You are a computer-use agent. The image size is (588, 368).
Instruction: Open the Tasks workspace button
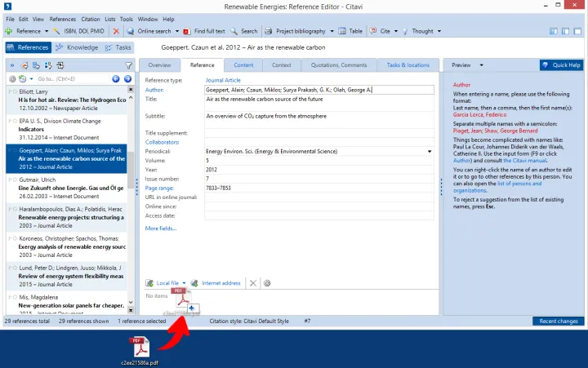click(118, 47)
